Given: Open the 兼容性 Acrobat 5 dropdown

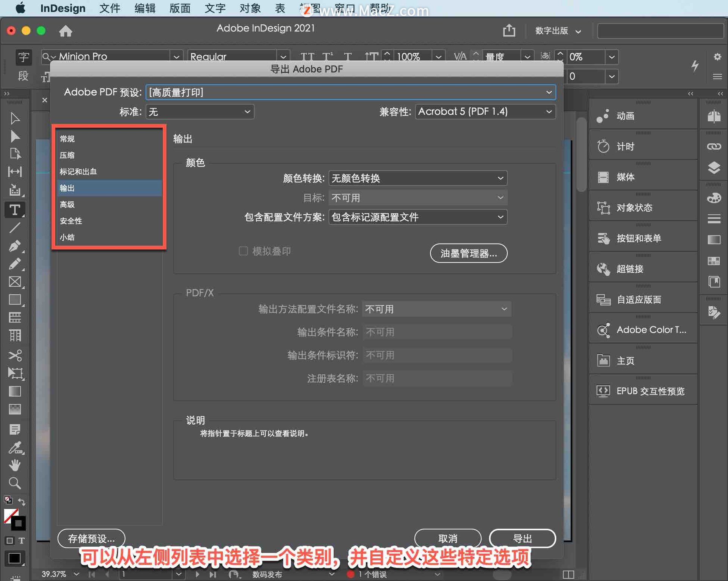Looking at the screenshot, I should click(x=485, y=111).
